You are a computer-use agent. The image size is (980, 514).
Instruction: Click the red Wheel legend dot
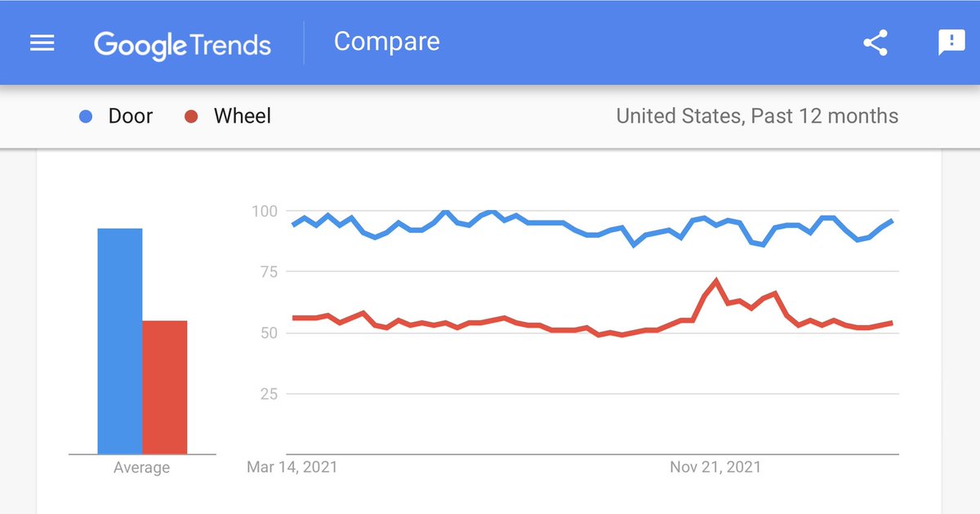point(191,117)
